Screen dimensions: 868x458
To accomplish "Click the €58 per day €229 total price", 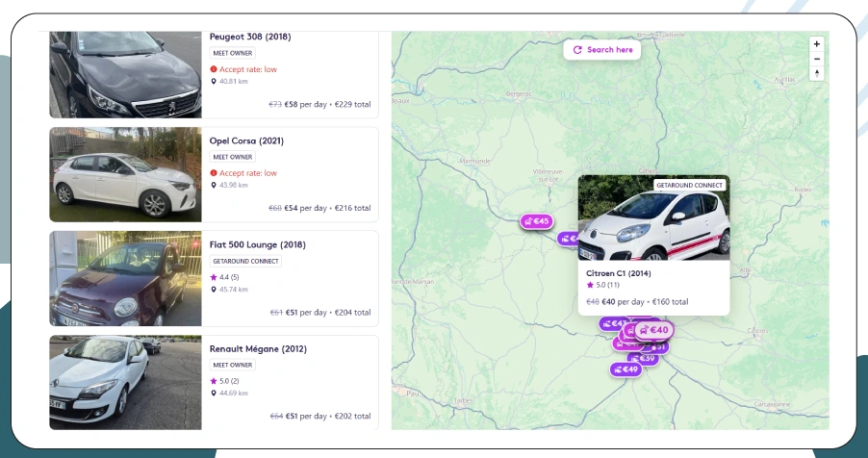I will (x=319, y=104).
